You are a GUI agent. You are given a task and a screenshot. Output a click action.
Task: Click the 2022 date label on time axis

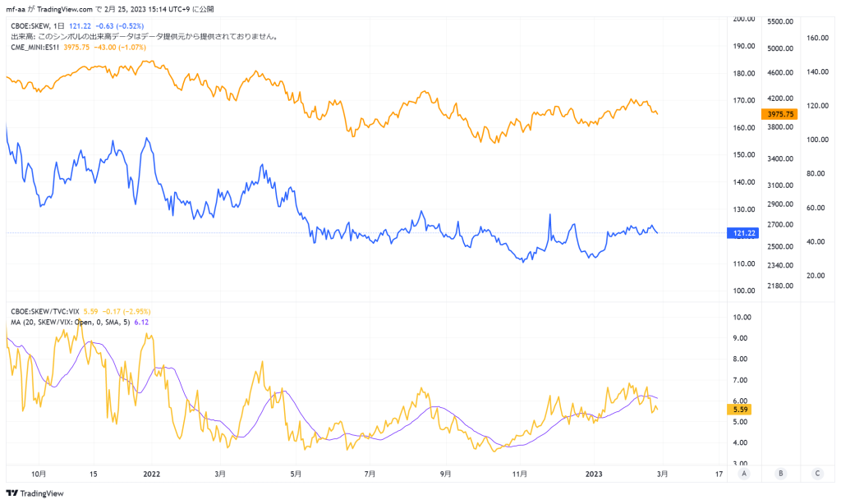coord(152,474)
